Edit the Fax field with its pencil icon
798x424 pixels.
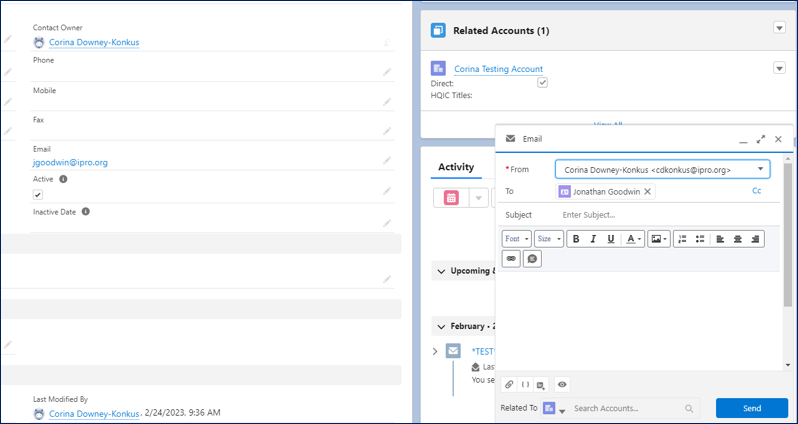pos(387,131)
